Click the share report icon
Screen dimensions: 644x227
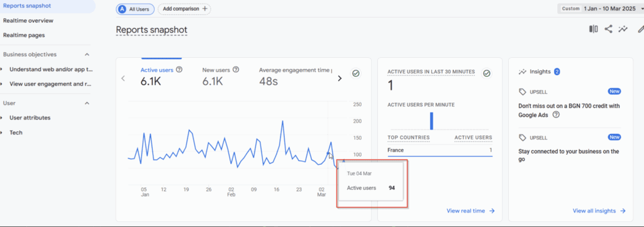coord(608,29)
